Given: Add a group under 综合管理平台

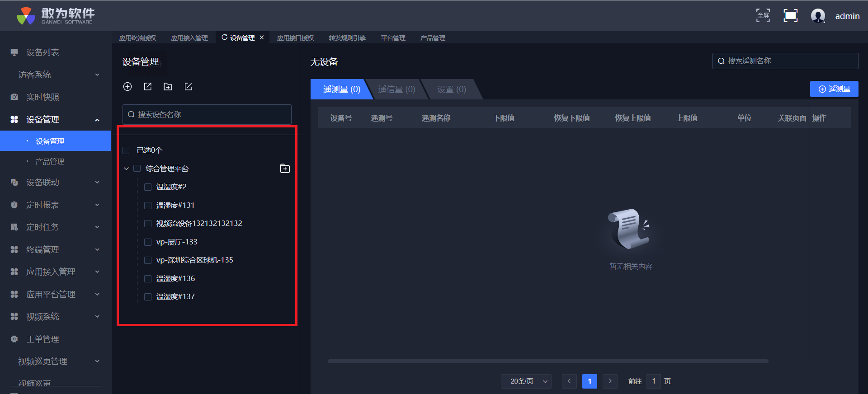Looking at the screenshot, I should pos(285,169).
